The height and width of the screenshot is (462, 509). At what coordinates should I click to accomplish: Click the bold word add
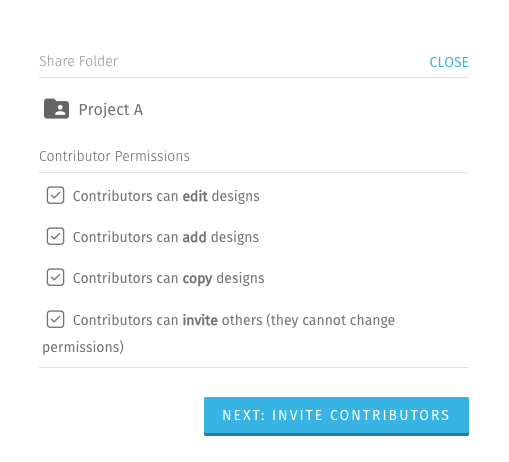(194, 237)
